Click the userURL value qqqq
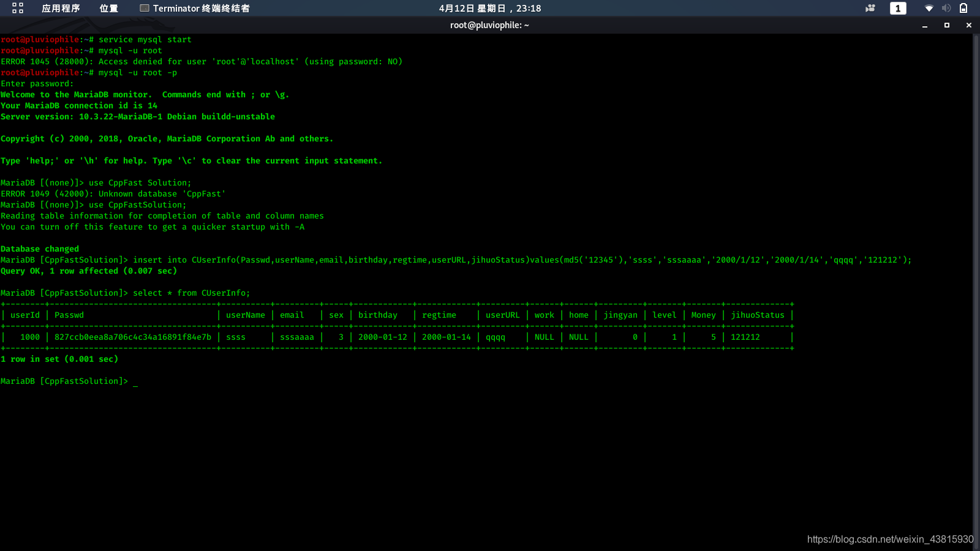This screenshot has width=980, height=551. pyautogui.click(x=496, y=337)
